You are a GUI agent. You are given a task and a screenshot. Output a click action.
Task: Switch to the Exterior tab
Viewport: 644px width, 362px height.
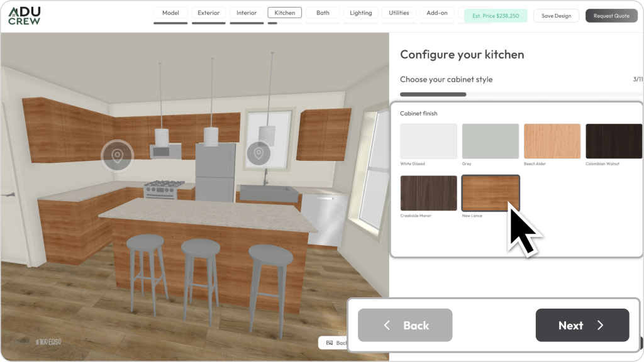point(209,13)
